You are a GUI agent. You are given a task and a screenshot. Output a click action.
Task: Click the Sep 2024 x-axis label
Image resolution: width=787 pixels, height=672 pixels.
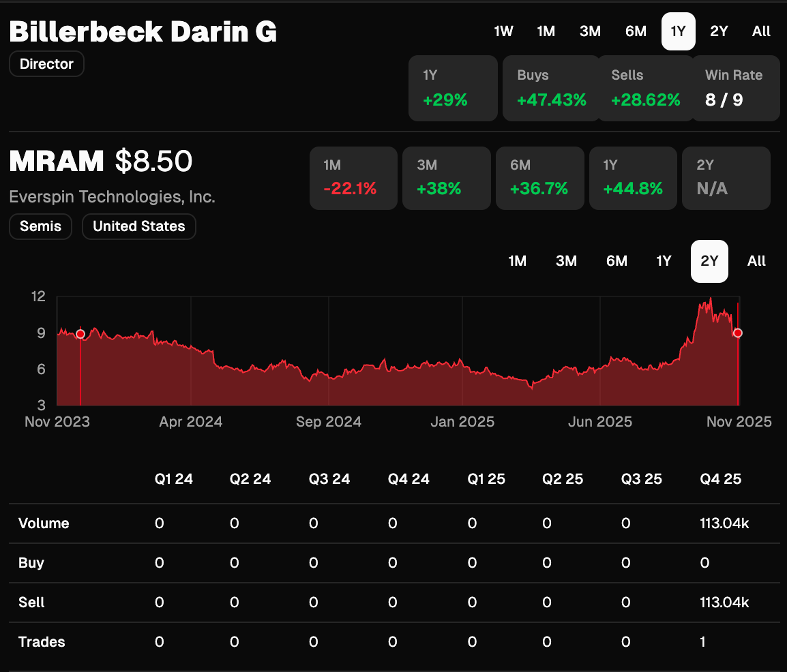coord(329,422)
